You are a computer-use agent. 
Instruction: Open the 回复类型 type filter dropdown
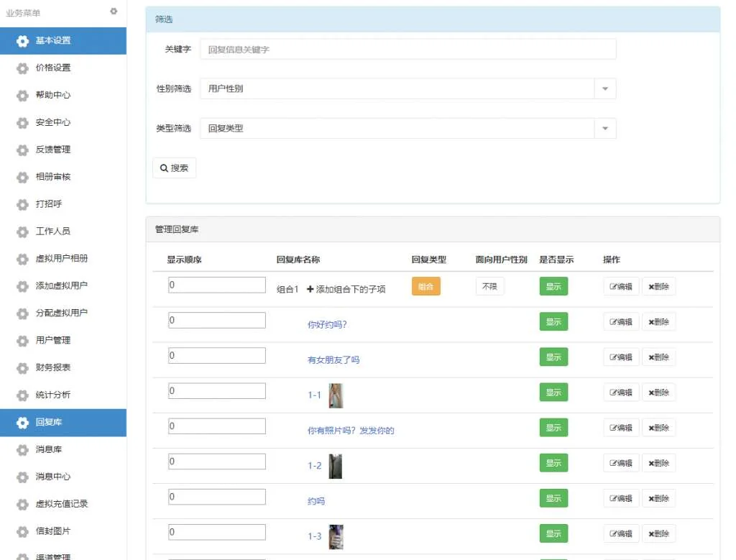pyautogui.click(x=604, y=129)
